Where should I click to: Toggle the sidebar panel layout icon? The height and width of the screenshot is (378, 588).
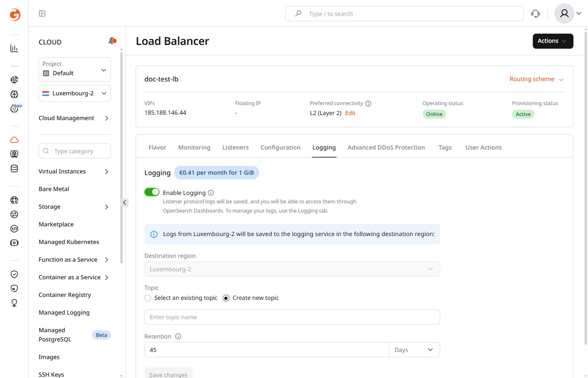point(42,13)
